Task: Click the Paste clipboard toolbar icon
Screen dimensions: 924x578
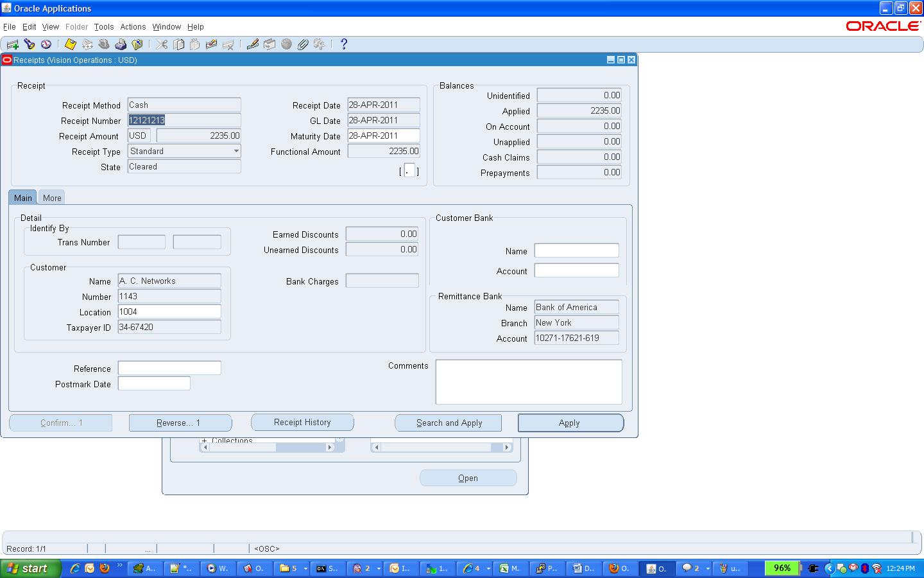Action: 194,44
